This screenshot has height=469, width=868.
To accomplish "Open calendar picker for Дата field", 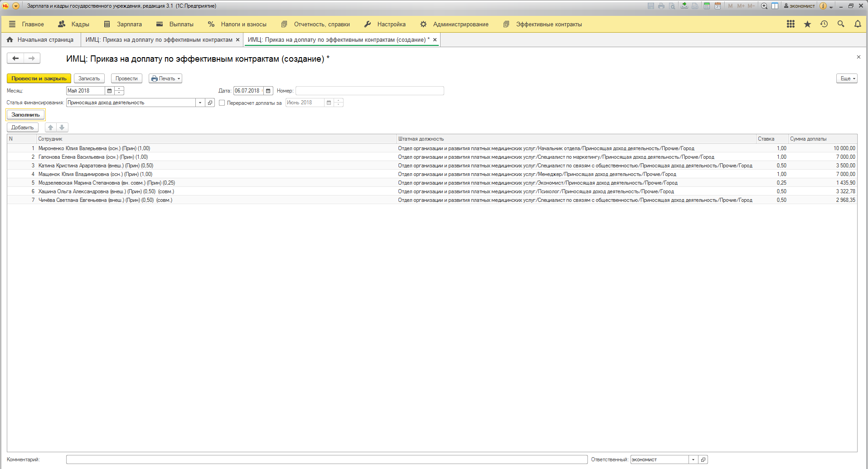I will 268,91.
